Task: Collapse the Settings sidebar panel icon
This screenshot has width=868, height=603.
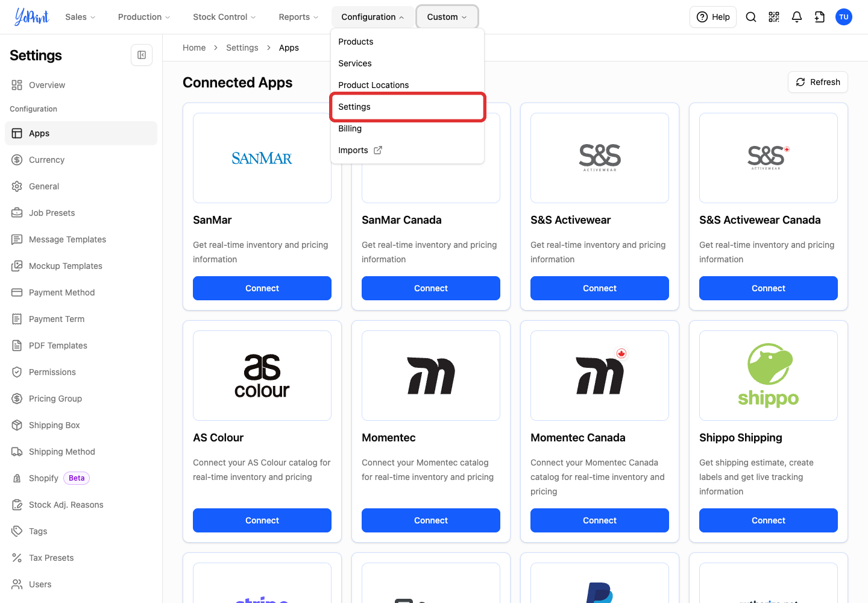Action: click(142, 55)
